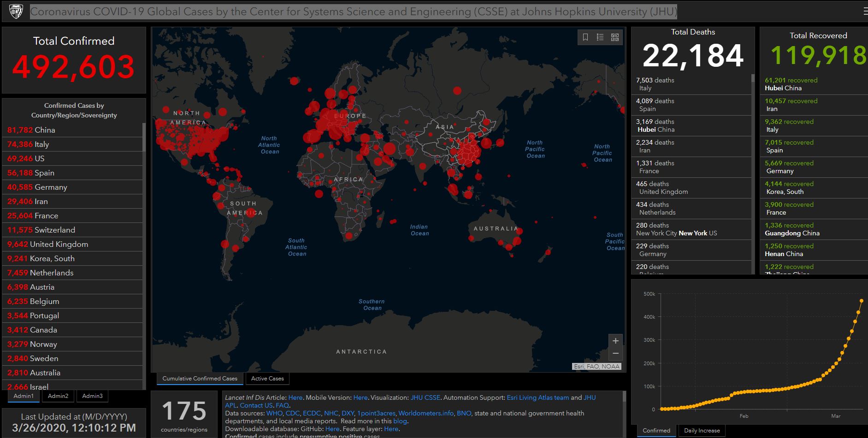Click 465 deaths United Kingdom entry

tap(691, 187)
